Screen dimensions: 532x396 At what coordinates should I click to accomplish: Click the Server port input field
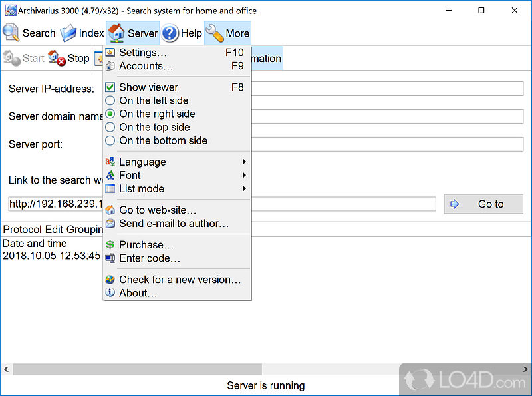click(x=387, y=144)
